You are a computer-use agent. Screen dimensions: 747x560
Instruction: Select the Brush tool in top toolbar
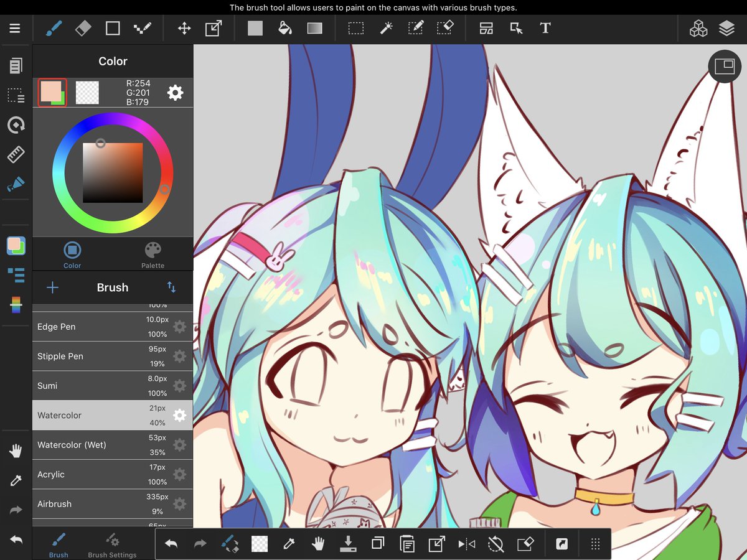[54, 29]
